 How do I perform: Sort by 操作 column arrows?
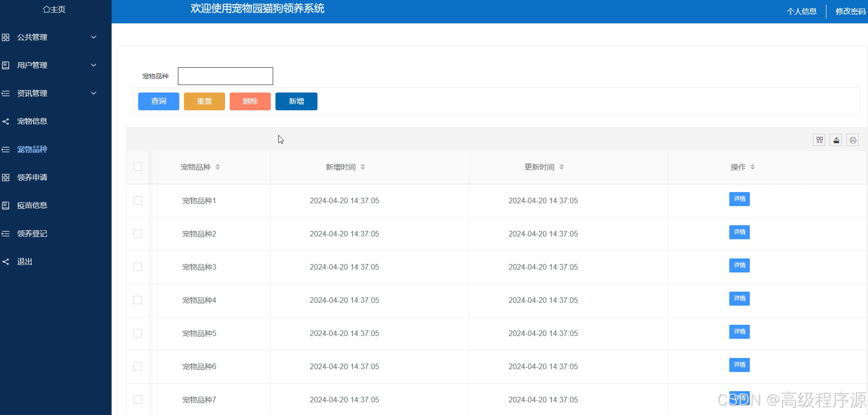[753, 167]
